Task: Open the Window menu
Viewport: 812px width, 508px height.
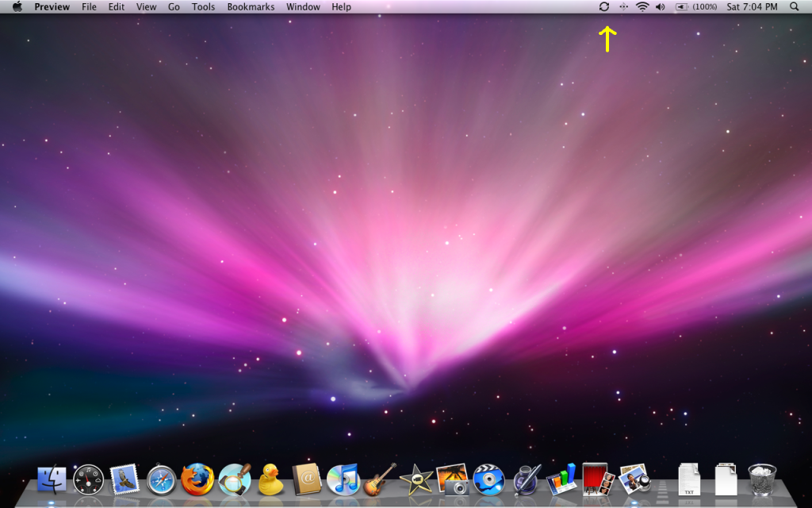Action: [303, 6]
